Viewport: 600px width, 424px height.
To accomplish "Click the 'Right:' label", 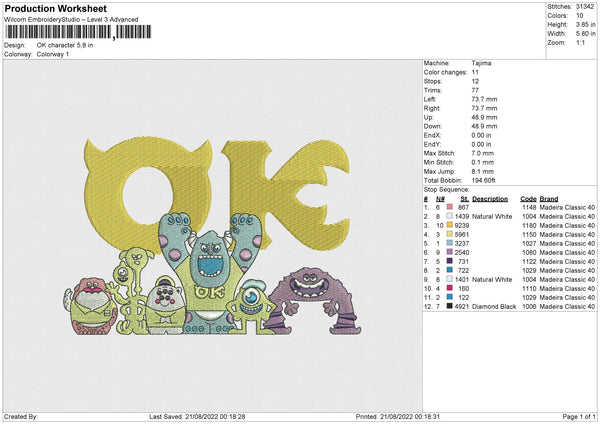I will point(432,108).
